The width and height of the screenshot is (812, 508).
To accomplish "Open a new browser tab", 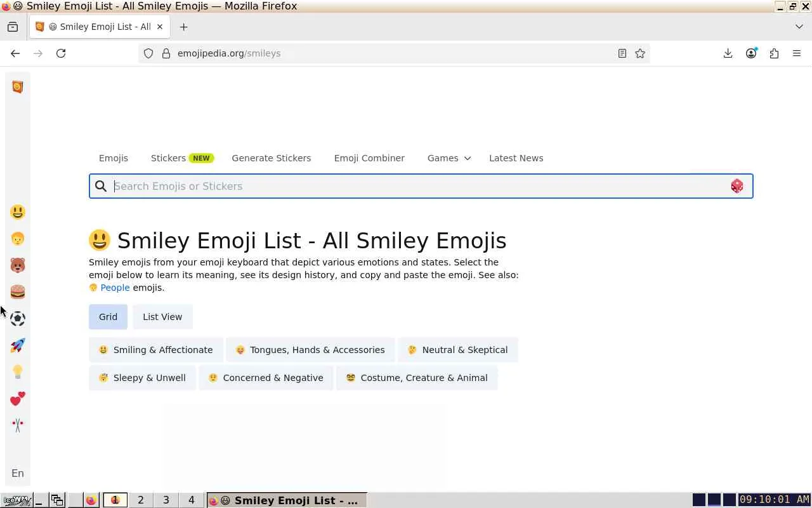I will click(x=183, y=27).
